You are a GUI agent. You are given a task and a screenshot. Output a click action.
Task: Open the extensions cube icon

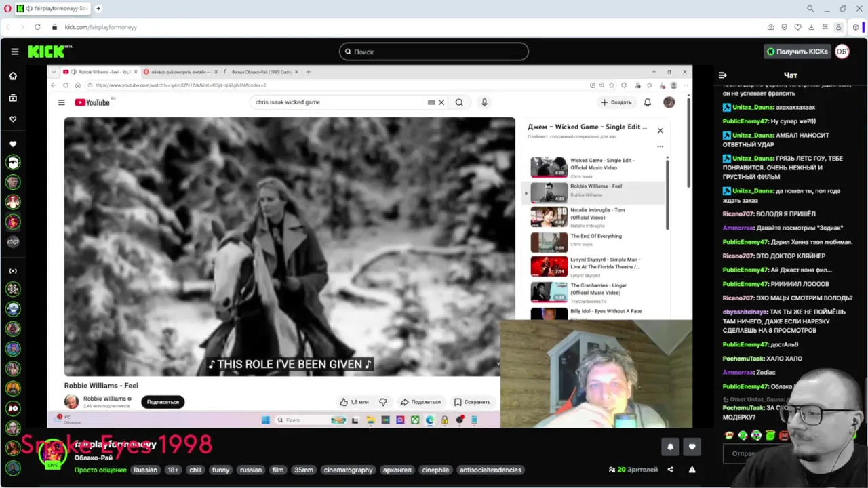855,27
